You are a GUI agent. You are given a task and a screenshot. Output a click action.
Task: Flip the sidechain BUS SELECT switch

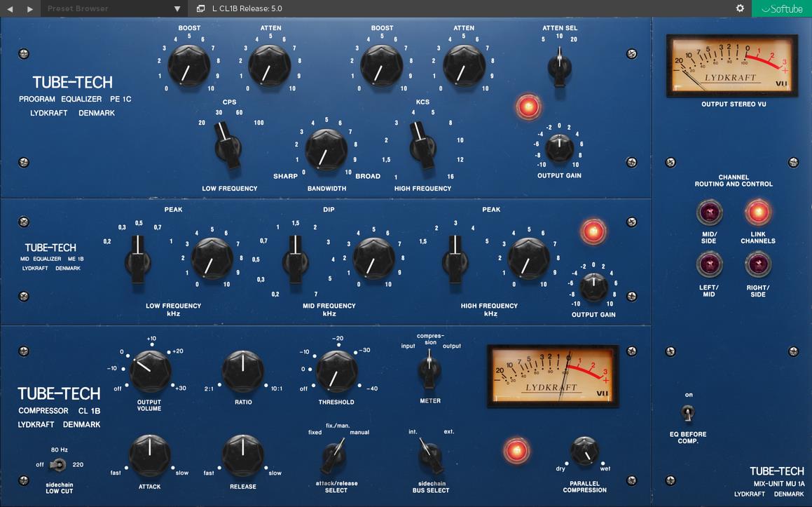(x=429, y=455)
